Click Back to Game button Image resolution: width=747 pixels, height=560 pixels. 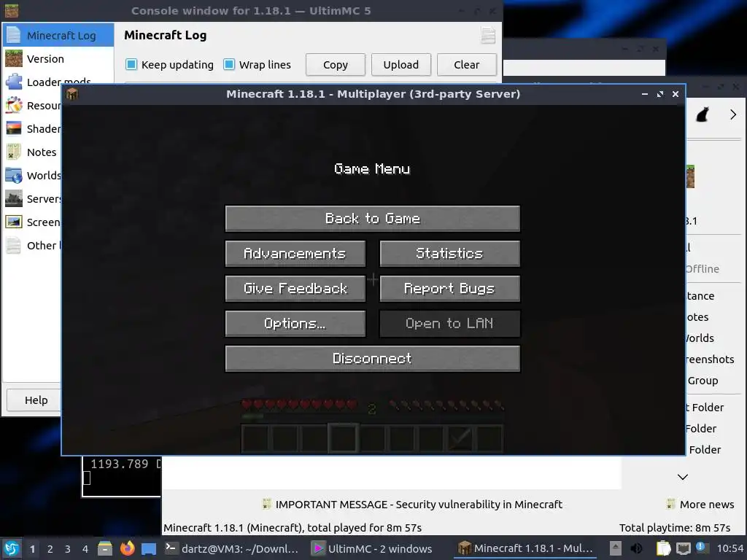coord(372,219)
